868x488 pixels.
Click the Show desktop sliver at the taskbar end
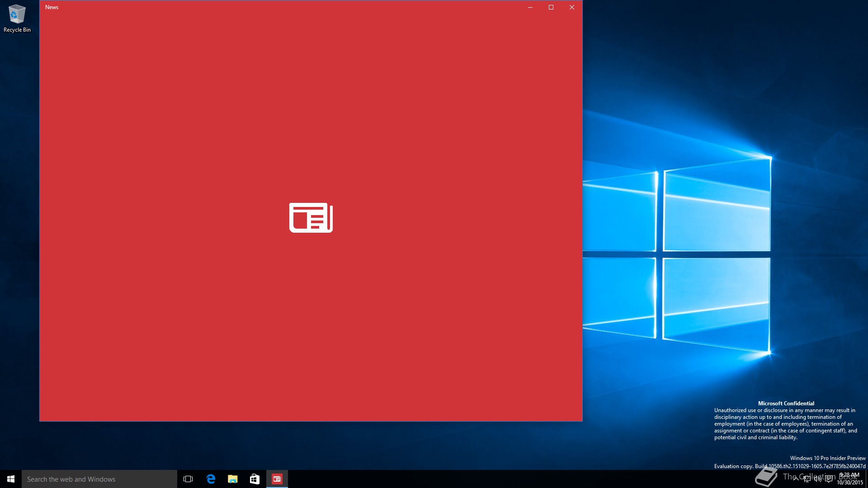point(867,479)
